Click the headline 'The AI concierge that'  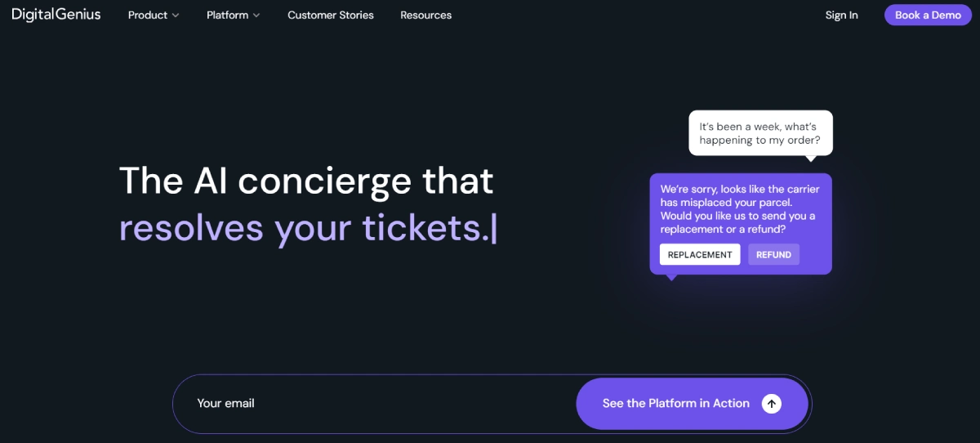(306, 181)
